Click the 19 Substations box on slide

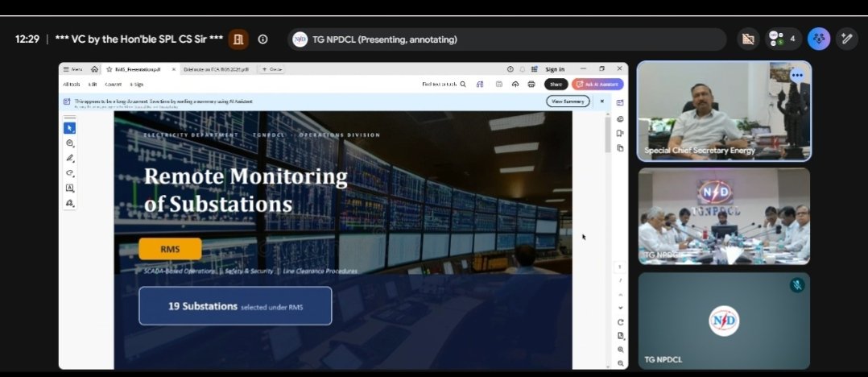235,305
